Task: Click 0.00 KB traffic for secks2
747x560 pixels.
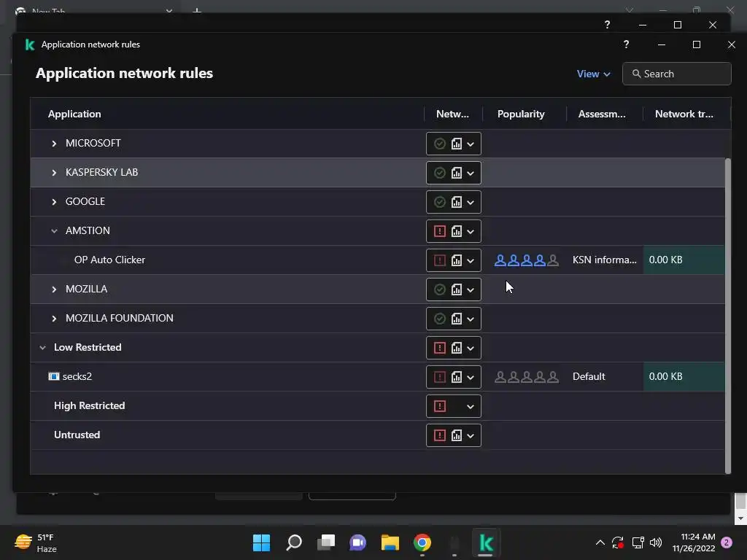Action: pyautogui.click(x=665, y=377)
